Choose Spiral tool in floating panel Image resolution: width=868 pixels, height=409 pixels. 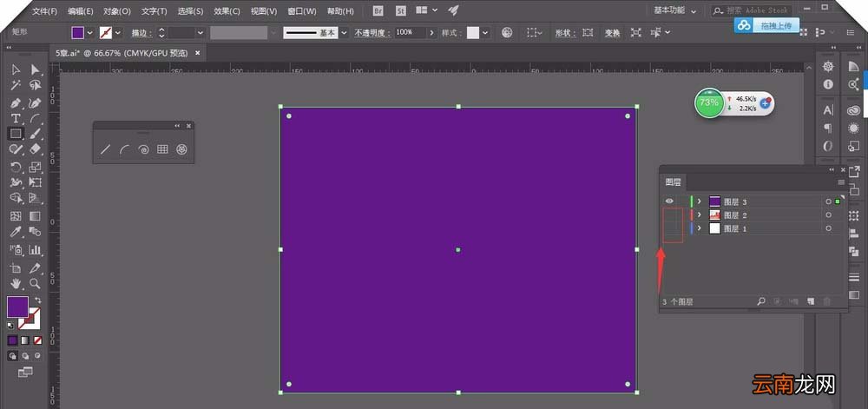(143, 149)
